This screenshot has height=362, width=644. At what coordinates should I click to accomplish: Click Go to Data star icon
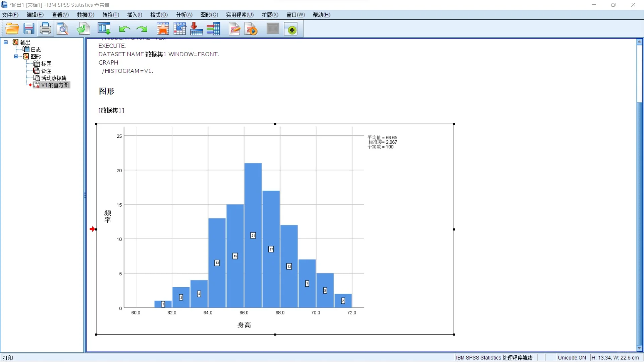pyautogui.click(x=163, y=29)
